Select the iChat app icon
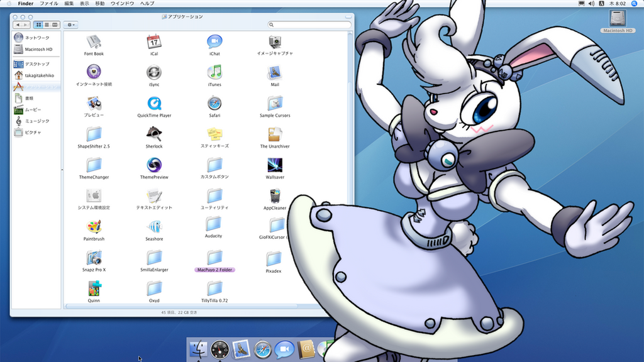644x362 pixels. tap(214, 42)
